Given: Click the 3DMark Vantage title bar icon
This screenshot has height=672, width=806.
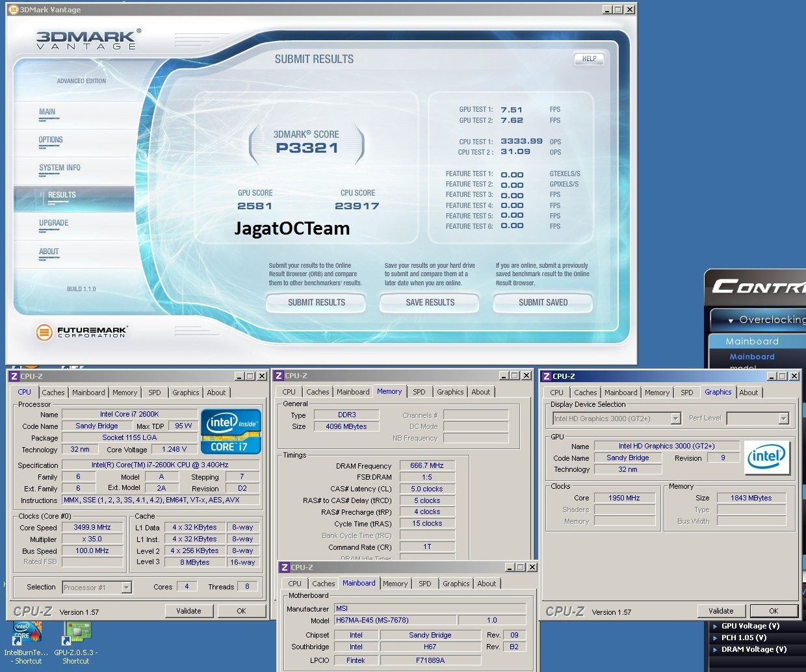Looking at the screenshot, I should click(x=13, y=10).
